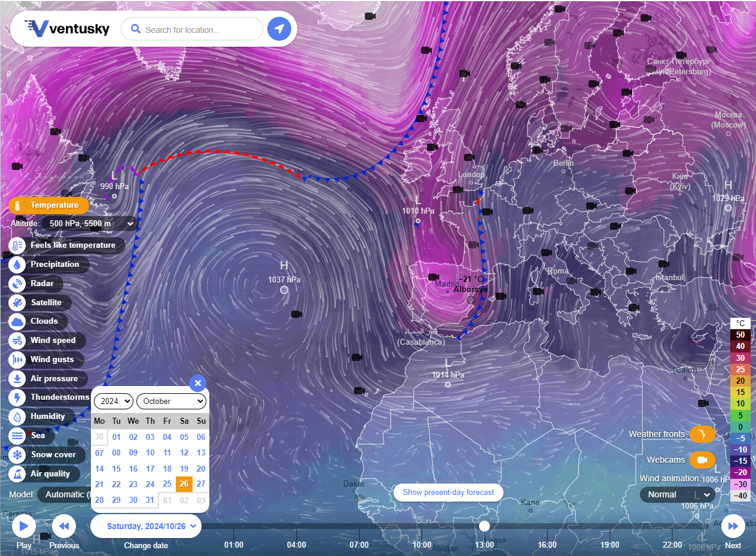Click Show present-day forecast button
This screenshot has width=756, height=556.
pos(449,492)
